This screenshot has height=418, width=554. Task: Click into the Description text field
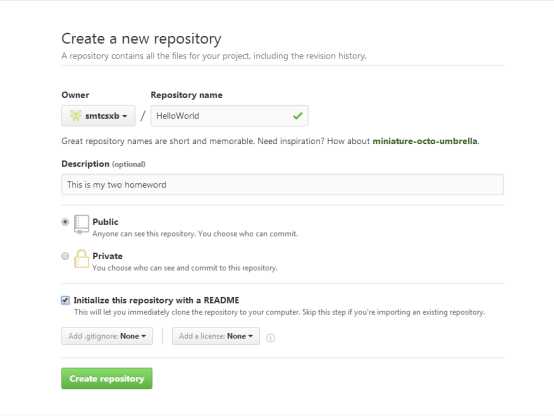[x=282, y=184]
